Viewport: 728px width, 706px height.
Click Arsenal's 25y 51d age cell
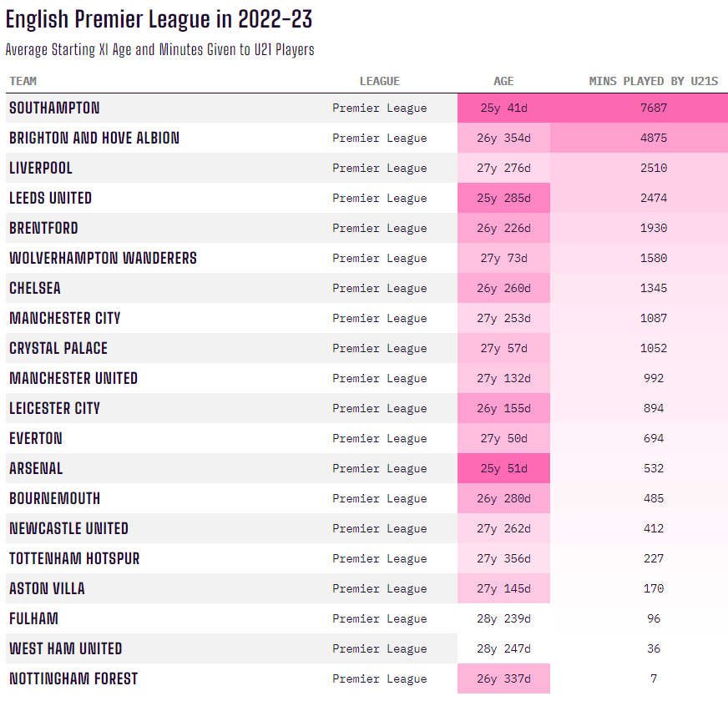point(503,468)
